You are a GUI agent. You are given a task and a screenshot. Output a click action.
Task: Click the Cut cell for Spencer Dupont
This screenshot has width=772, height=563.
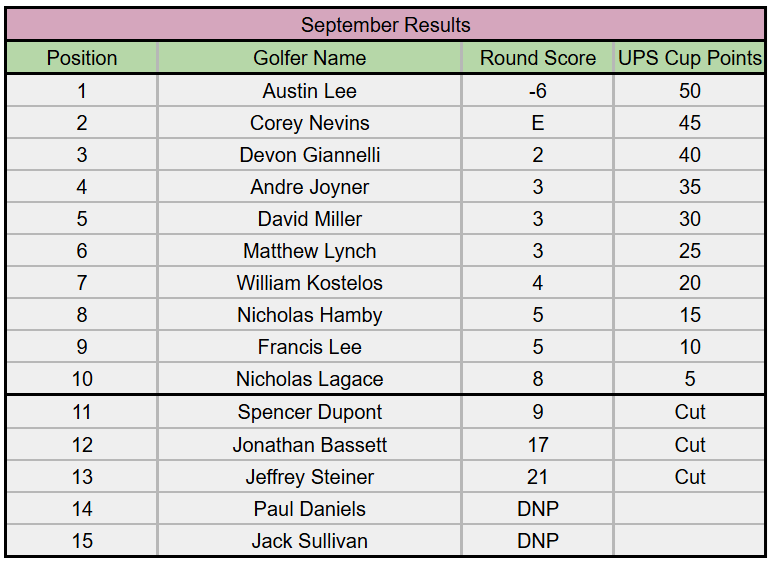click(689, 412)
